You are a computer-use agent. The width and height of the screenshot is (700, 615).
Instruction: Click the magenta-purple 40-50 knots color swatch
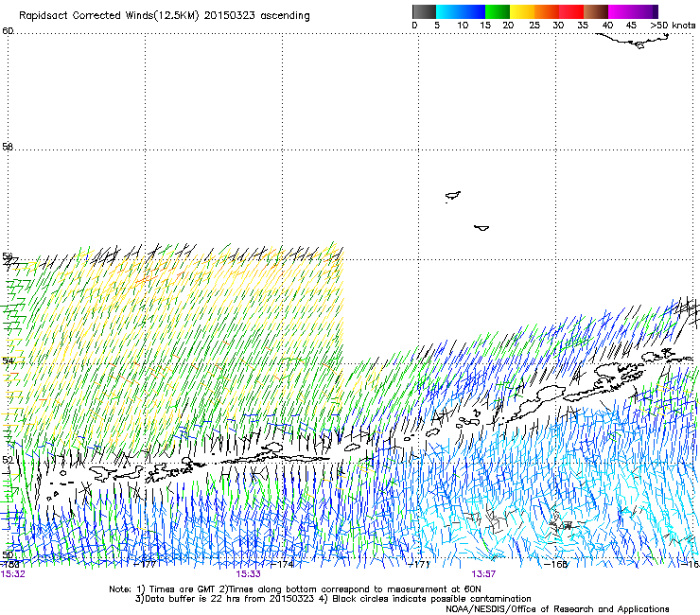point(633,11)
